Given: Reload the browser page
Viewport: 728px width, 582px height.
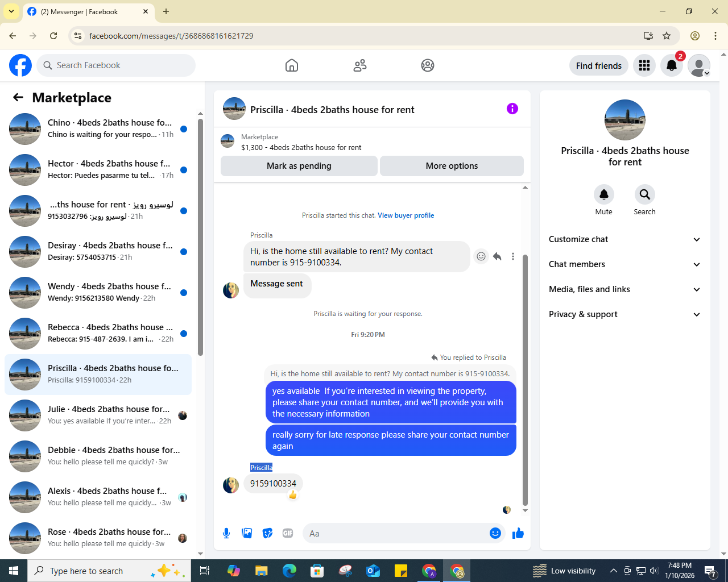Looking at the screenshot, I should tap(53, 36).
